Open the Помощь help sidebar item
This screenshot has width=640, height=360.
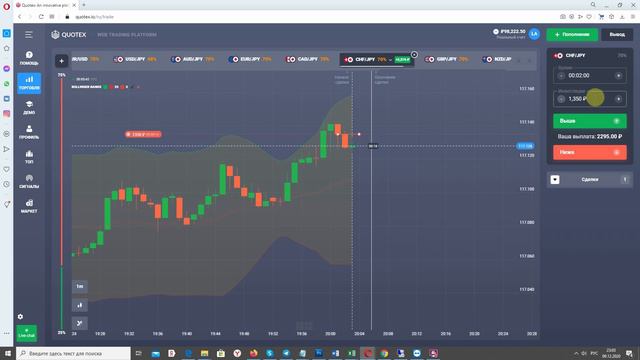tap(29, 58)
